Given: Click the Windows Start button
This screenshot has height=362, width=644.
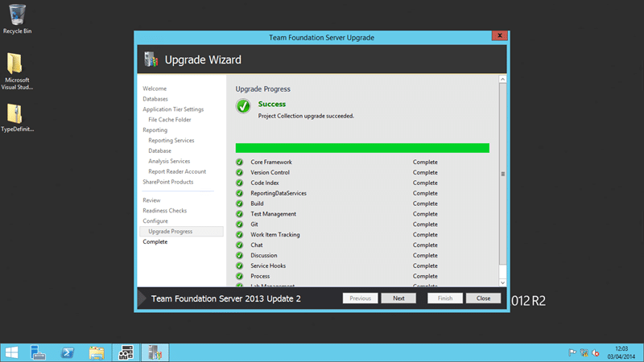Looking at the screenshot, I should coord(11,352).
